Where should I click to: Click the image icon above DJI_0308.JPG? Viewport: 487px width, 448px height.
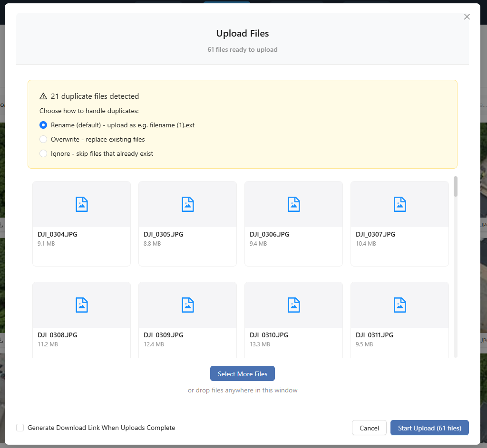82,305
